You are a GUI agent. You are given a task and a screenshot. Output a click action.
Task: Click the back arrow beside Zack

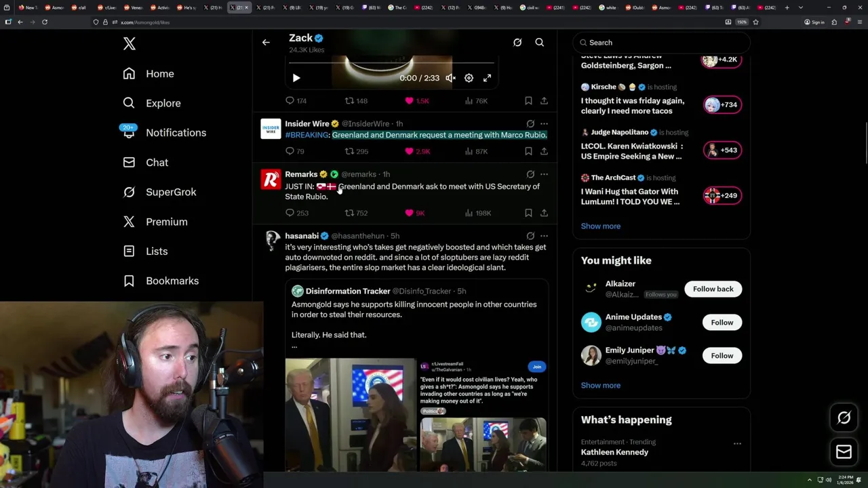pyautogui.click(x=266, y=42)
